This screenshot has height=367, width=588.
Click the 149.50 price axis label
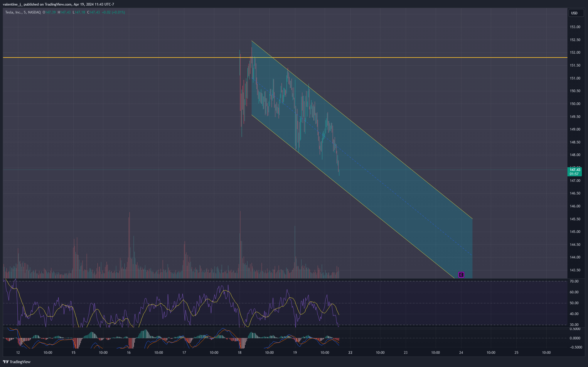575,117
